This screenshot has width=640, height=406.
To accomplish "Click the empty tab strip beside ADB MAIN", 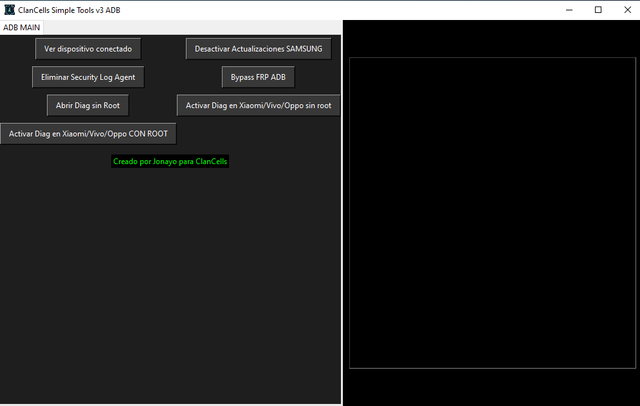I will (x=192, y=27).
